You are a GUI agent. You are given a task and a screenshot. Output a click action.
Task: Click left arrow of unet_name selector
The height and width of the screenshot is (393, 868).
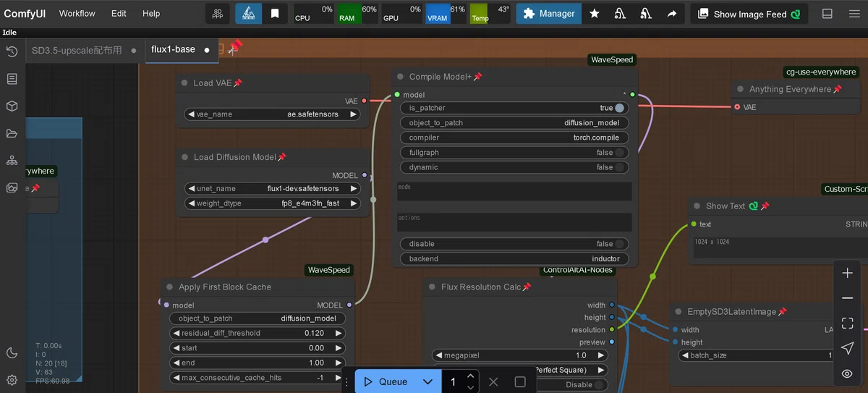click(191, 188)
